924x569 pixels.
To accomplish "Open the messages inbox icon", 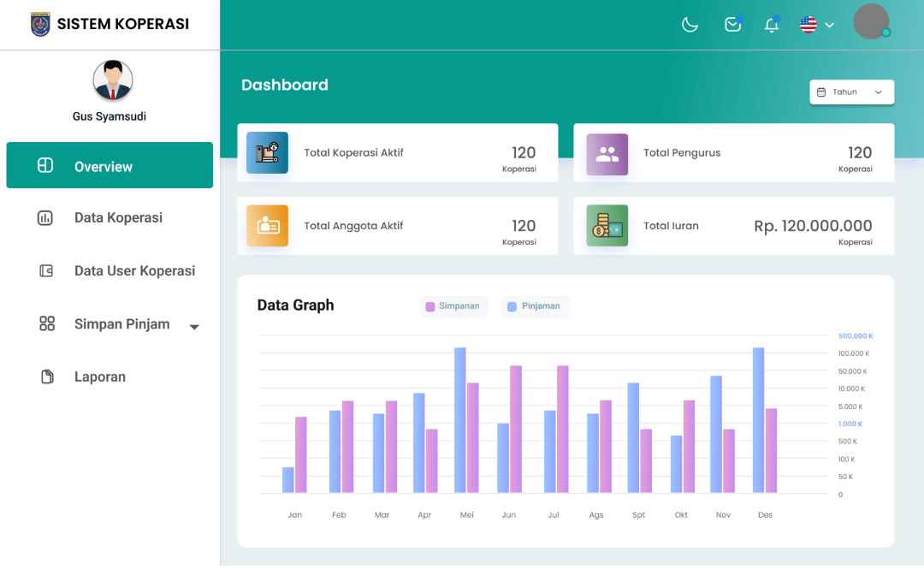I will click(x=732, y=25).
